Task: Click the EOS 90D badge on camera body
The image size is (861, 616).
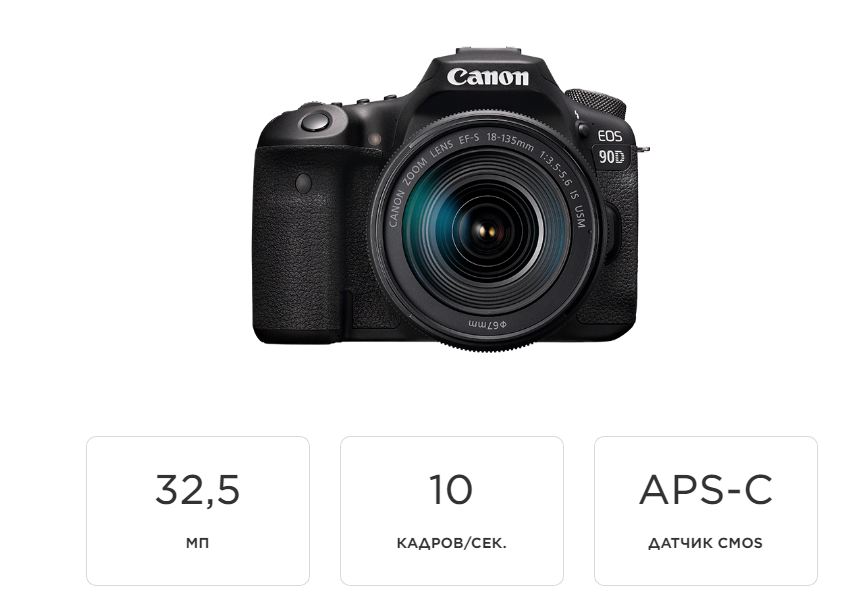Action: pos(611,147)
